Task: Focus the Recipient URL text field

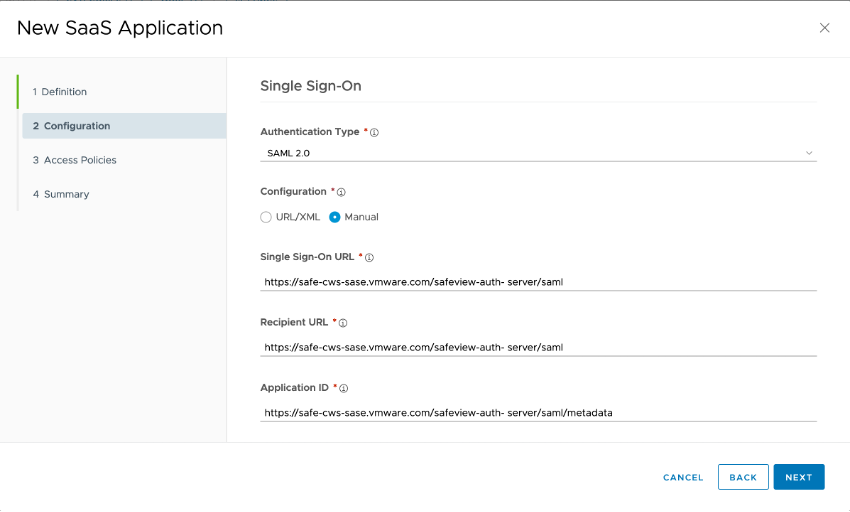Action: pos(537,347)
